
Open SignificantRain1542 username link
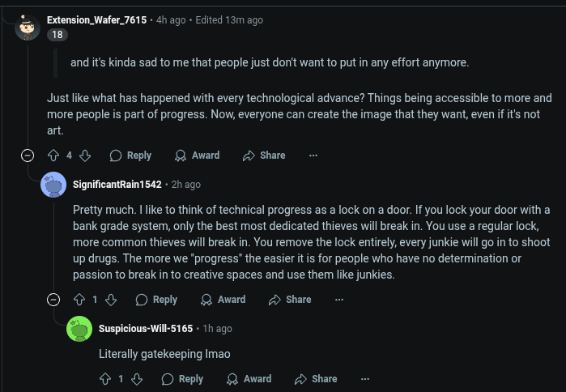[117, 185]
